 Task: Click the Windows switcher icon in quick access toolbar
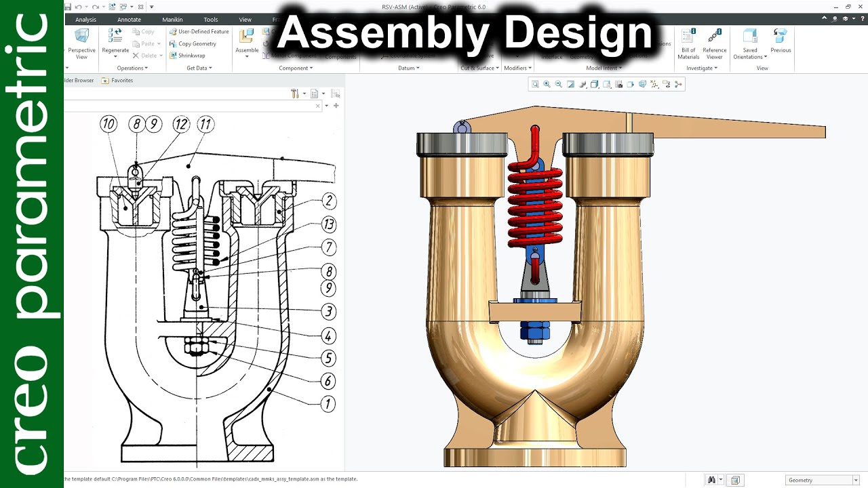(123, 7)
